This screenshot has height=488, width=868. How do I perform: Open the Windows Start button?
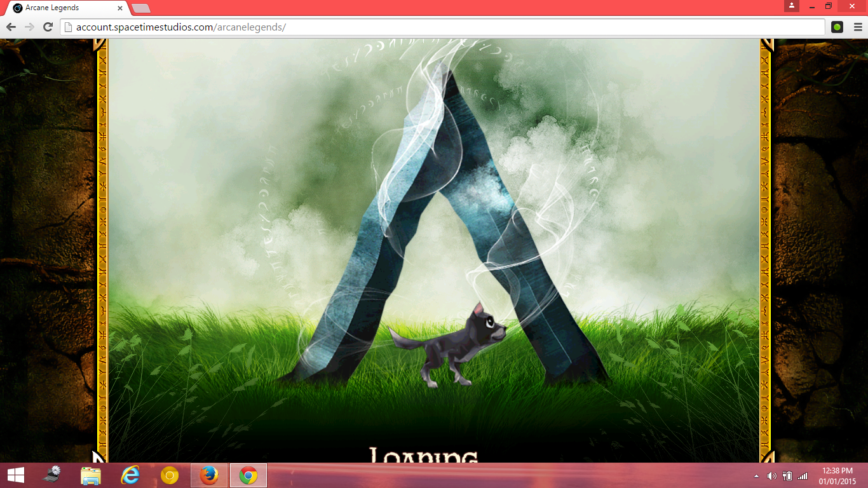pyautogui.click(x=16, y=475)
